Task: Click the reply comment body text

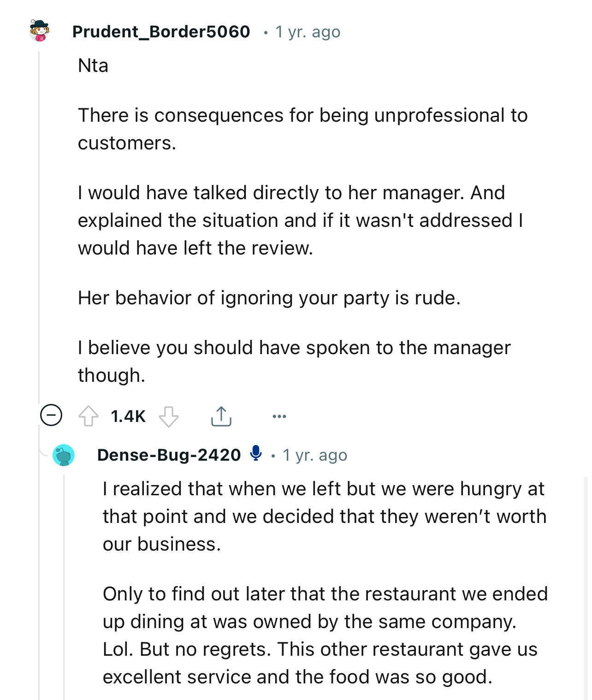Action: 323,516
